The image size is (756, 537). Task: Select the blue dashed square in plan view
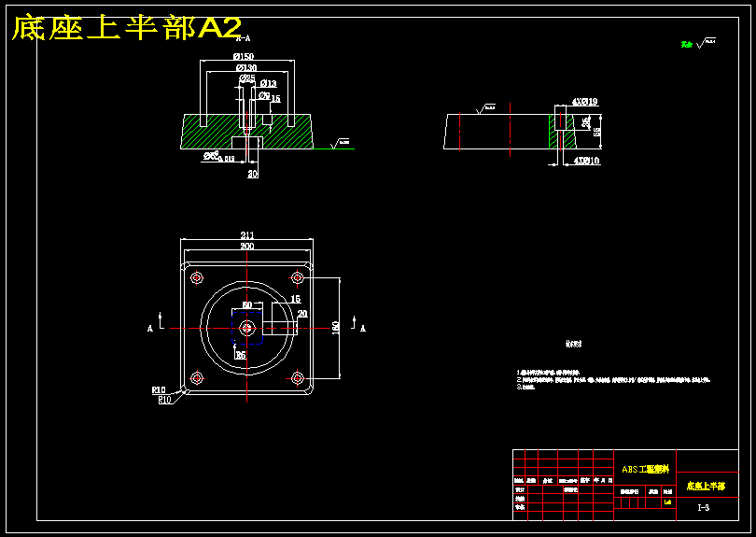[x=247, y=328]
